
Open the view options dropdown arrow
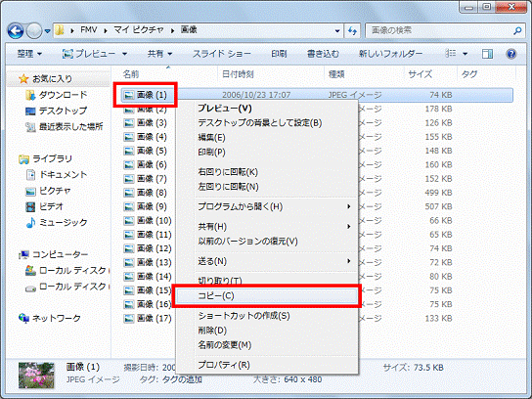coord(465,54)
